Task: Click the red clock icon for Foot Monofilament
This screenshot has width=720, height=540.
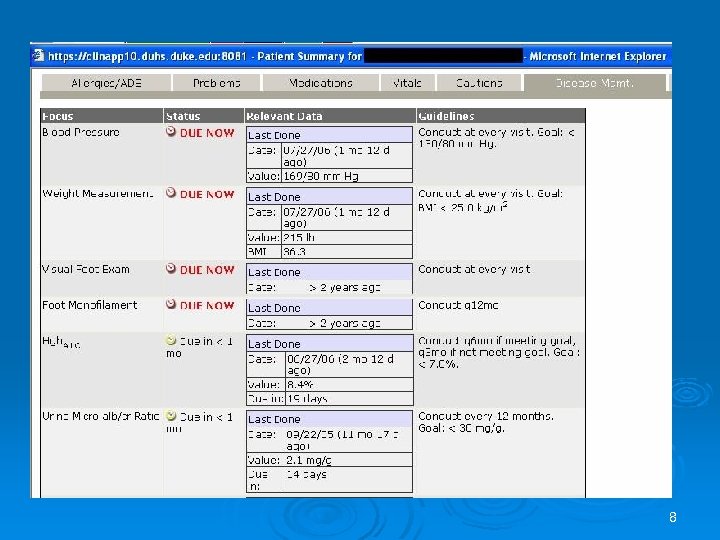Action: click(x=171, y=304)
